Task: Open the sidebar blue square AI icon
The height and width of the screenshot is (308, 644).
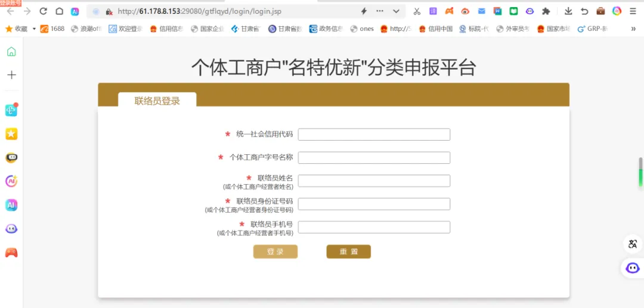Action: coord(11,205)
